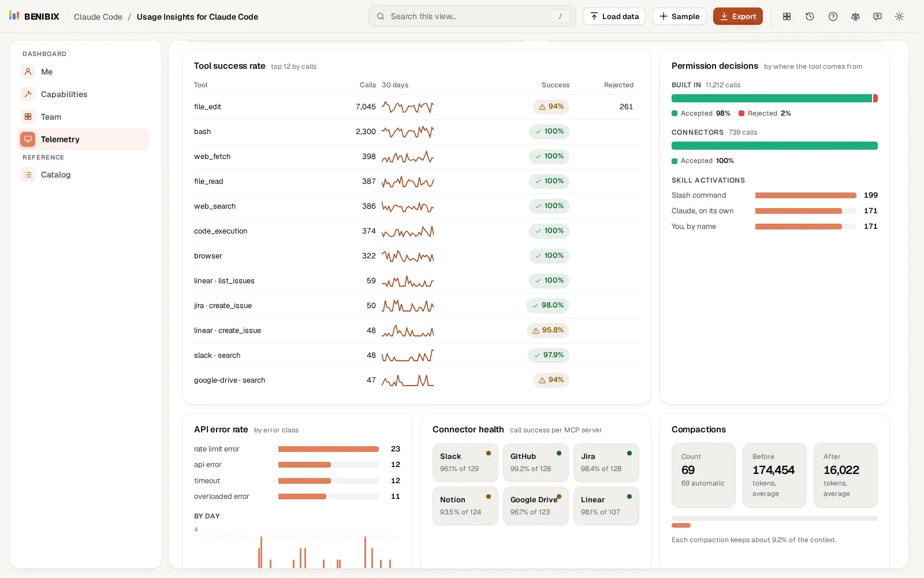Open the Jira connector health card

point(606,462)
